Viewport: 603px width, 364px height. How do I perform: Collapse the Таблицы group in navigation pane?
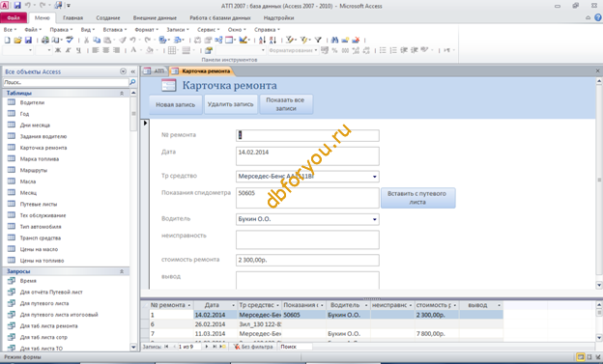point(122,93)
